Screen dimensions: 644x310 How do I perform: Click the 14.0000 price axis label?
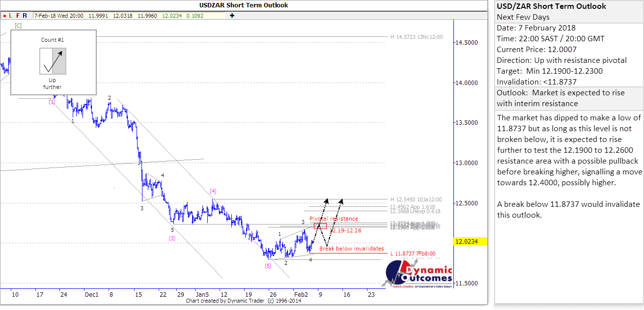466,83
